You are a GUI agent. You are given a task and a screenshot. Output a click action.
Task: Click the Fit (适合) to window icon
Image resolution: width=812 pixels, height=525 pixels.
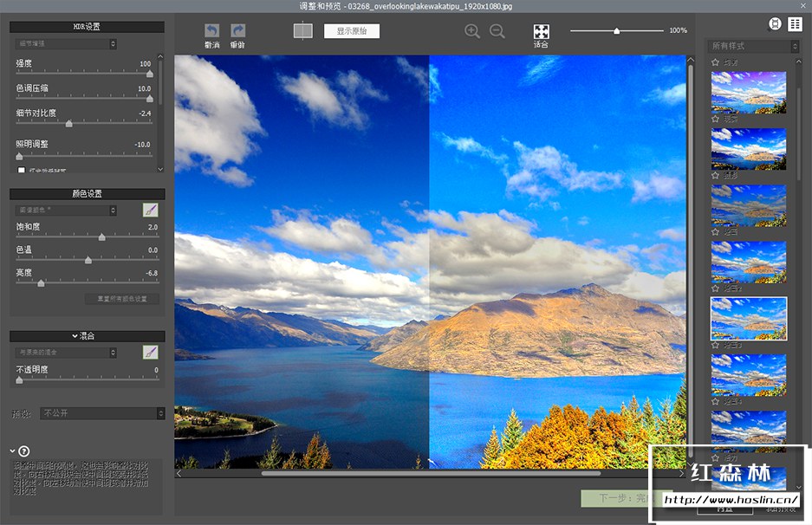pos(541,31)
